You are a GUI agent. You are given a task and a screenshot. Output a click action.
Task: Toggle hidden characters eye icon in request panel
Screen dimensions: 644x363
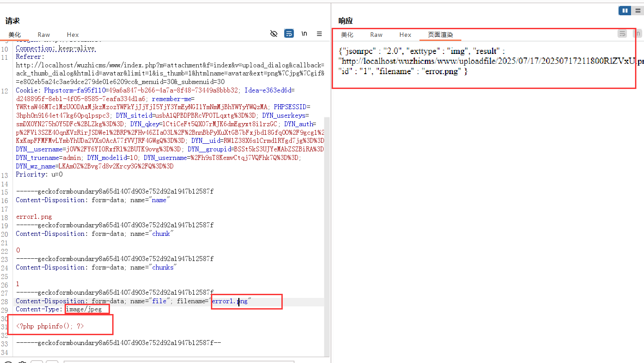click(274, 34)
